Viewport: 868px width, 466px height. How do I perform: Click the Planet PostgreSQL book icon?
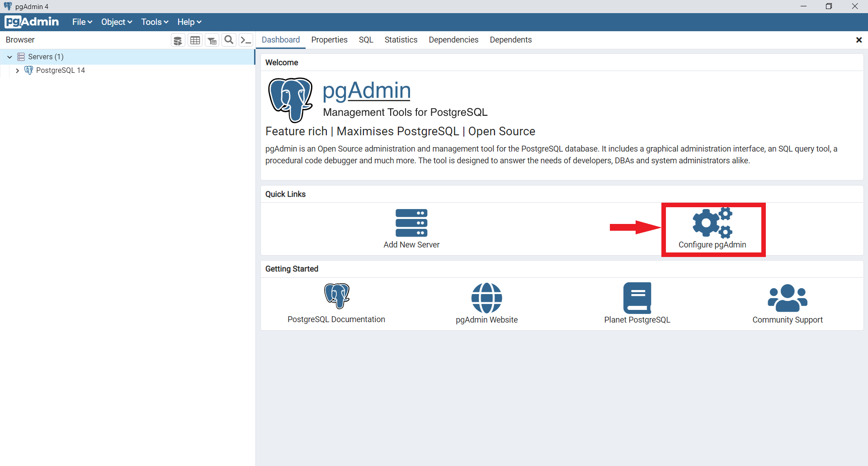pyautogui.click(x=637, y=298)
